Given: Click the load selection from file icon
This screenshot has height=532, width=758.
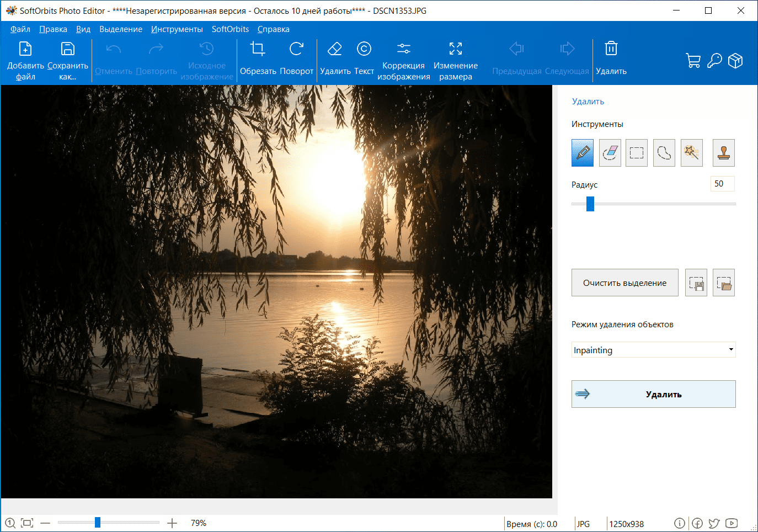Looking at the screenshot, I should click(x=723, y=283).
